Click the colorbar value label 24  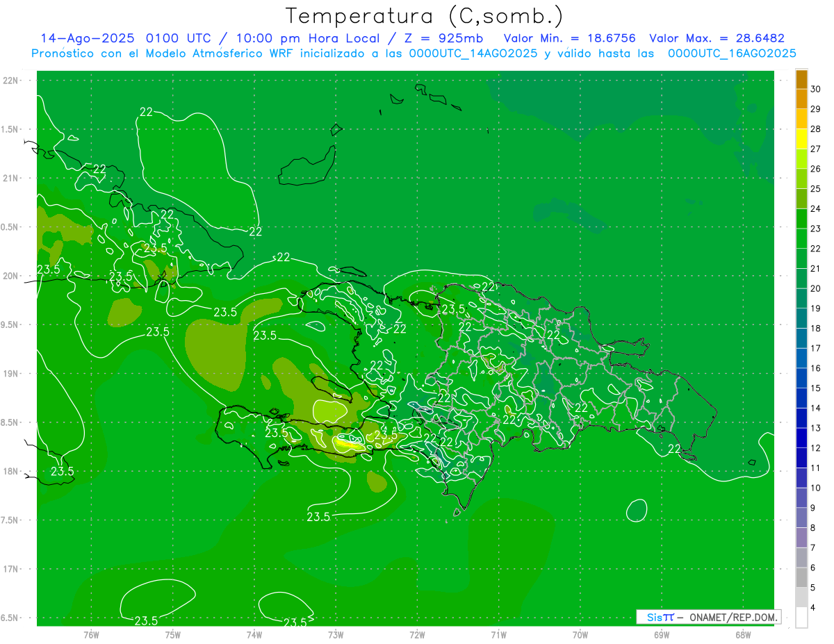coord(816,208)
